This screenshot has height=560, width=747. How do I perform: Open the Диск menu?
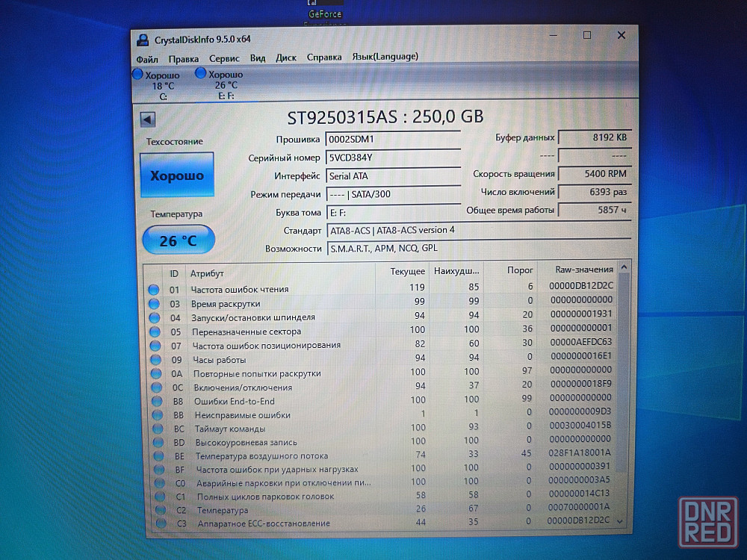[286, 57]
